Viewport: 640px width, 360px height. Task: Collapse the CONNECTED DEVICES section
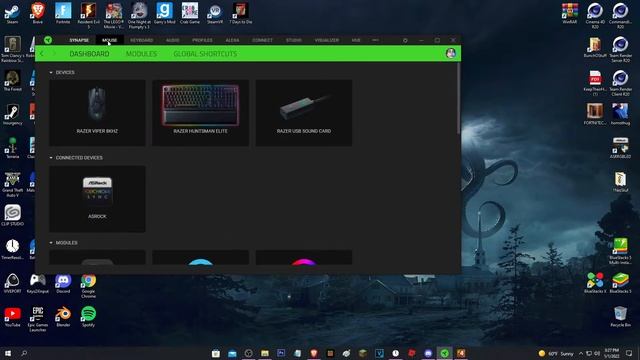coord(51,158)
